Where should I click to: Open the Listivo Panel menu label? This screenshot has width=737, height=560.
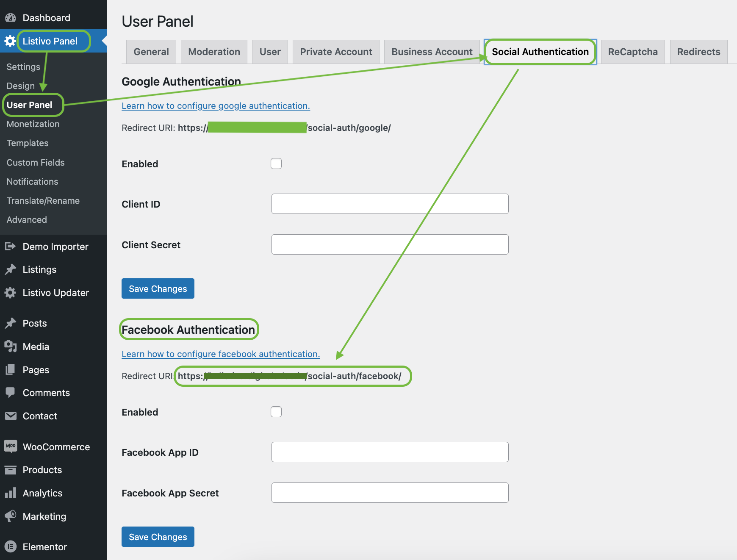50,41
